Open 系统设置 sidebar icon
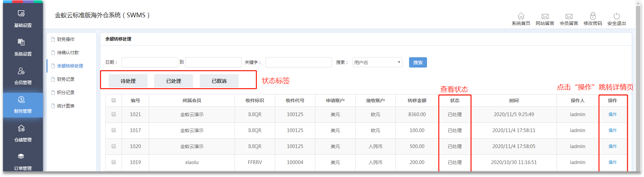The height and width of the screenshot is (177, 644). pos(23,47)
